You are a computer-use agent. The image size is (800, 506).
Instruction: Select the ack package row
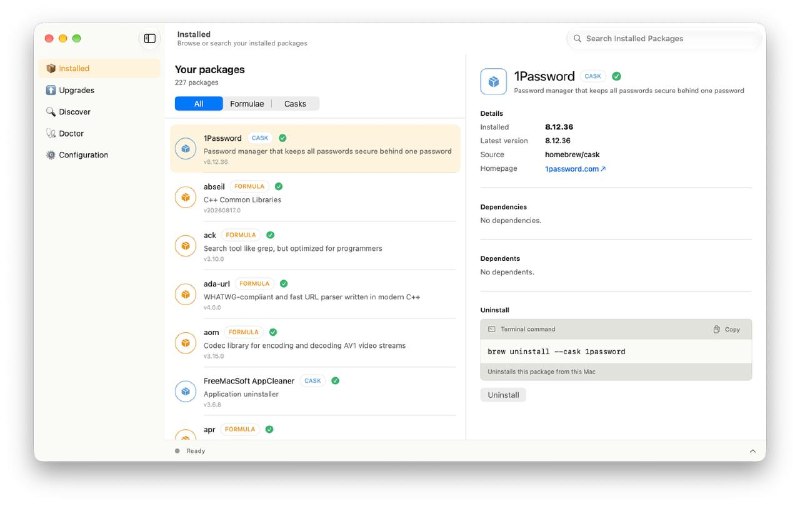click(315, 246)
